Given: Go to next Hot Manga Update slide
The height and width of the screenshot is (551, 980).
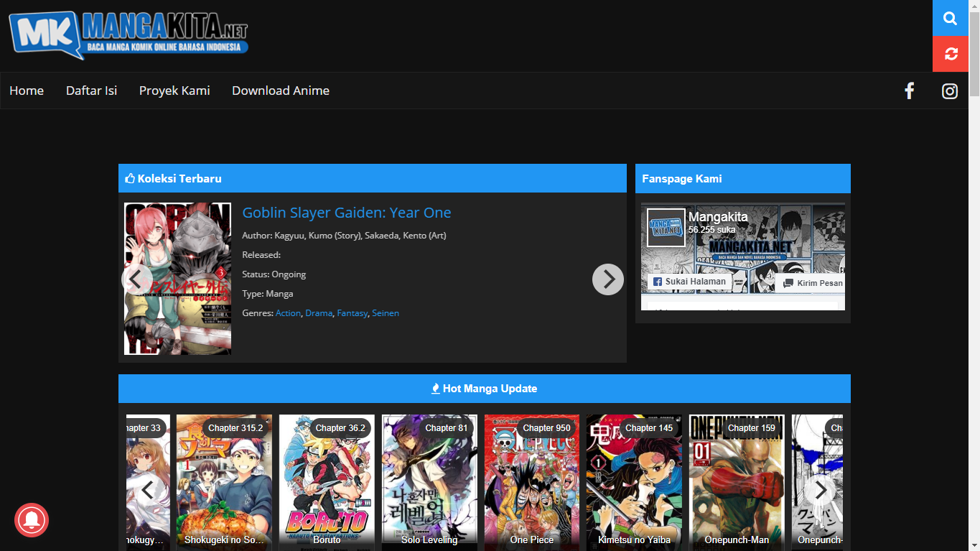Looking at the screenshot, I should (820, 490).
